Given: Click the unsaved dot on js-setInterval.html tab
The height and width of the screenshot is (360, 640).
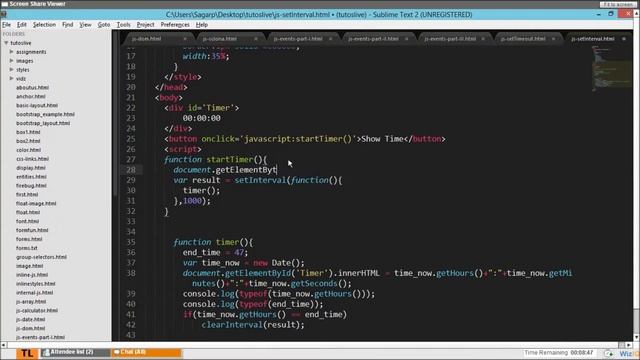Looking at the screenshot, I should pyautogui.click(x=624, y=39).
